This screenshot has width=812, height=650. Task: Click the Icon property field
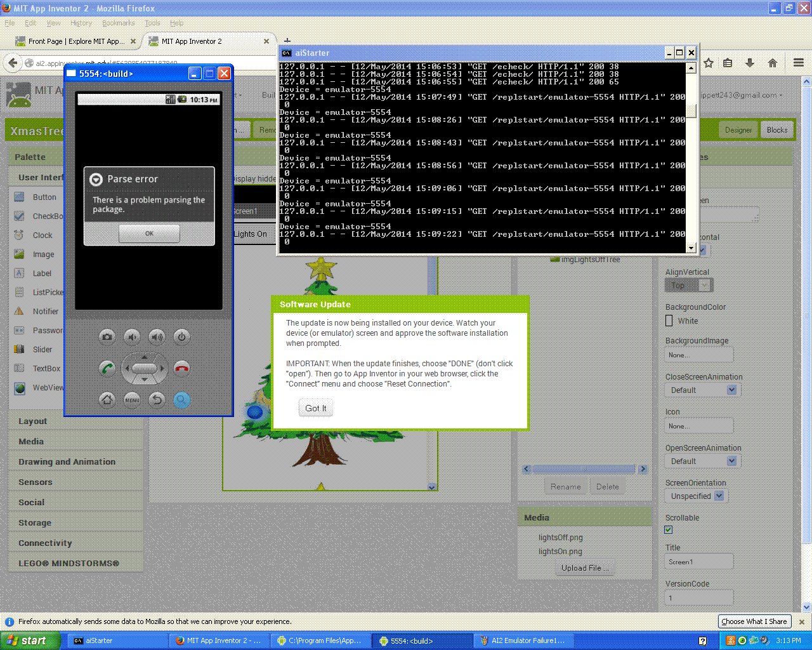[x=699, y=426]
